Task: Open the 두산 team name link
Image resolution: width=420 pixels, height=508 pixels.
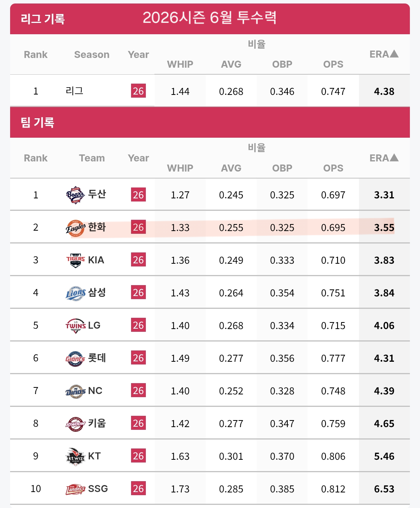Action: (97, 194)
